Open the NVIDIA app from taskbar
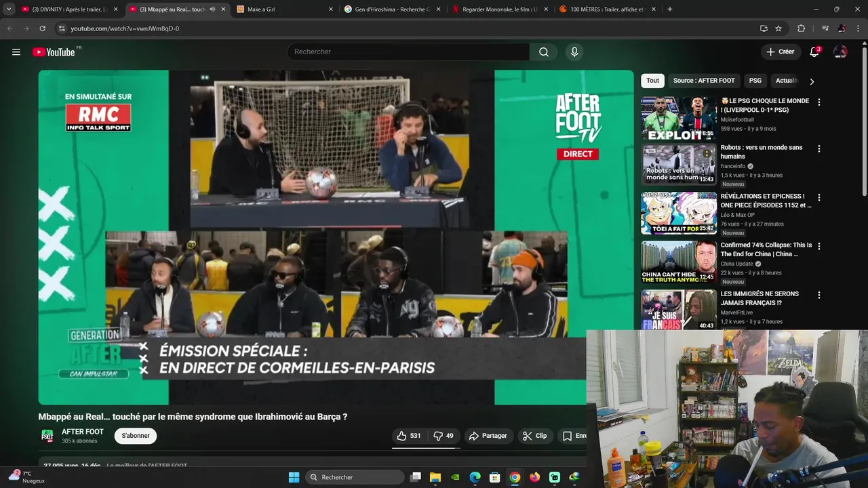This screenshot has height=488, width=868. [455, 477]
